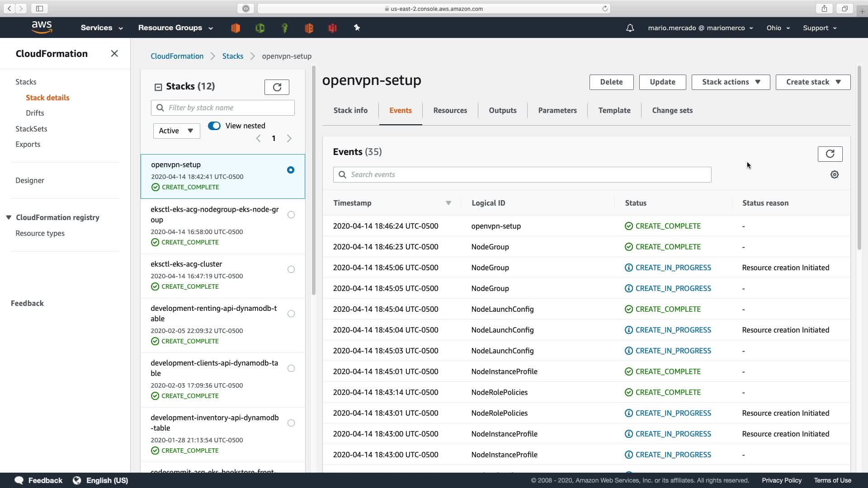Viewport: 868px width, 488px height.
Task: Click the AWS logo home icon
Action: [42, 28]
